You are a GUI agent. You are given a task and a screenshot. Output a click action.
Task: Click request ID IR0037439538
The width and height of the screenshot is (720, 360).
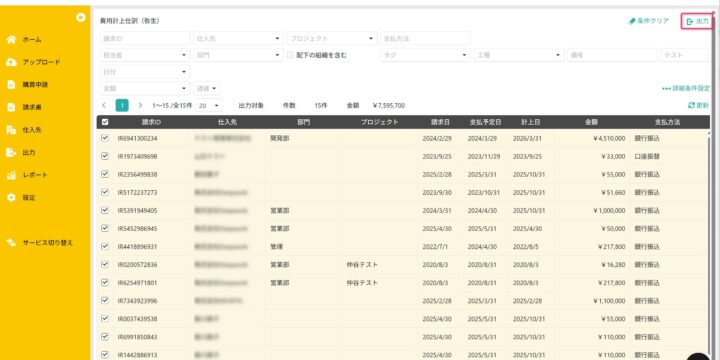click(137, 319)
